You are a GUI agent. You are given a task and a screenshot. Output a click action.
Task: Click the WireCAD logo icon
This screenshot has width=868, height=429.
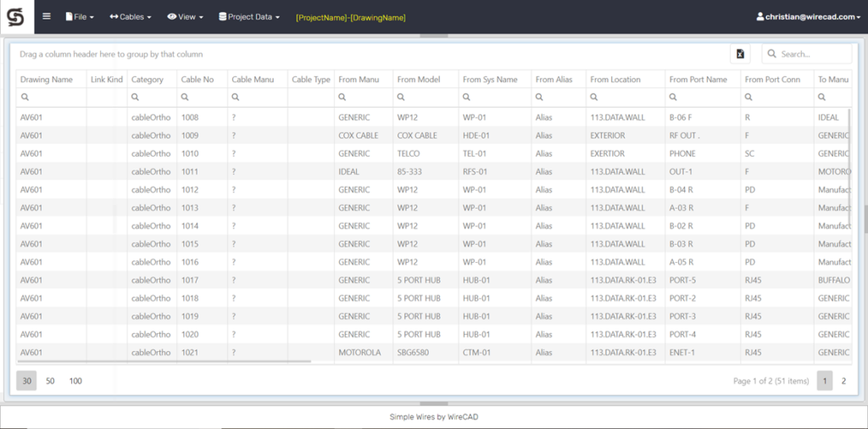click(16, 16)
